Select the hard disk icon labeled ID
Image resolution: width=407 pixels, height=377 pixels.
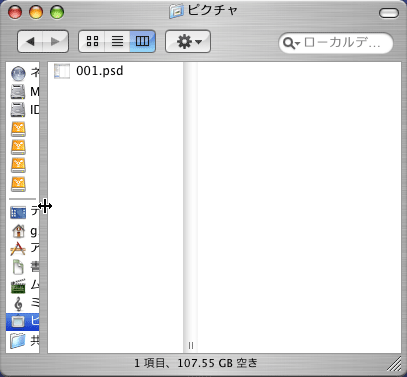[x=18, y=110]
